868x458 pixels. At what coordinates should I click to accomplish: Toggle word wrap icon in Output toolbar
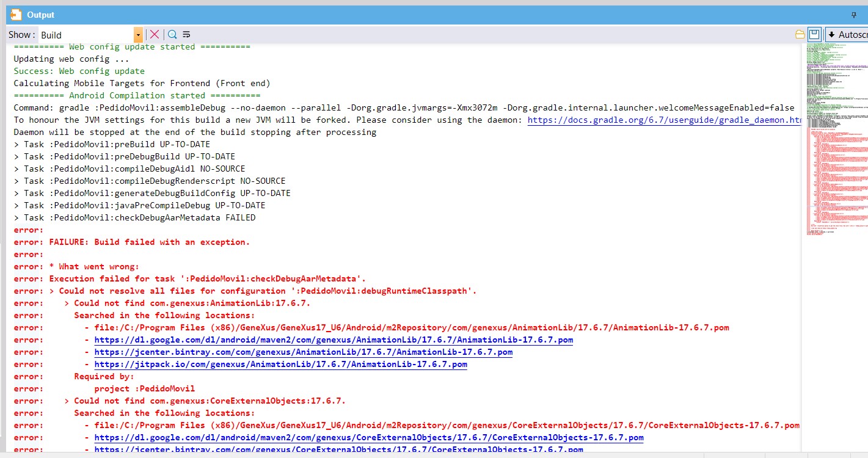click(x=187, y=35)
